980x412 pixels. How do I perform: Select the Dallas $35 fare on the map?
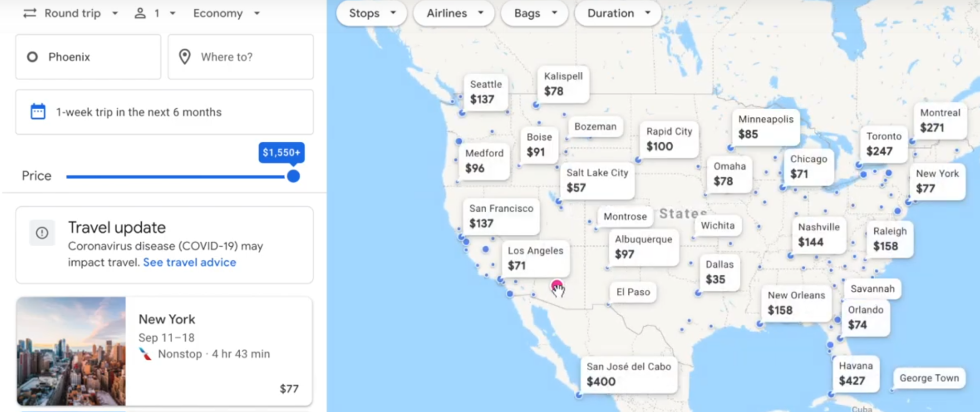(719, 272)
